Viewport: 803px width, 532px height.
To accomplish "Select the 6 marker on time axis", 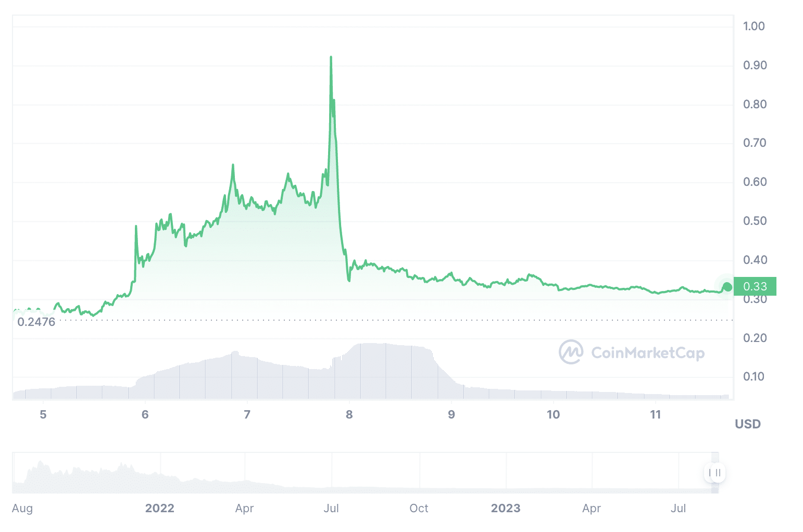I will click(145, 414).
